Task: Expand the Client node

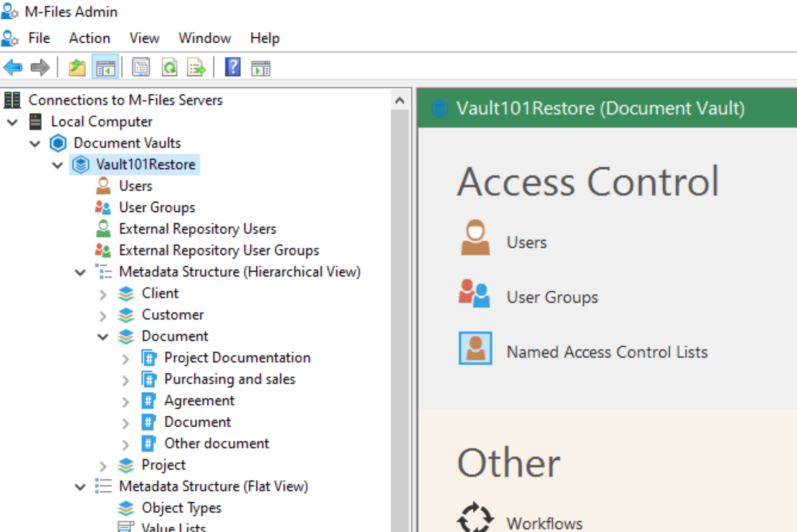Action: [103, 294]
